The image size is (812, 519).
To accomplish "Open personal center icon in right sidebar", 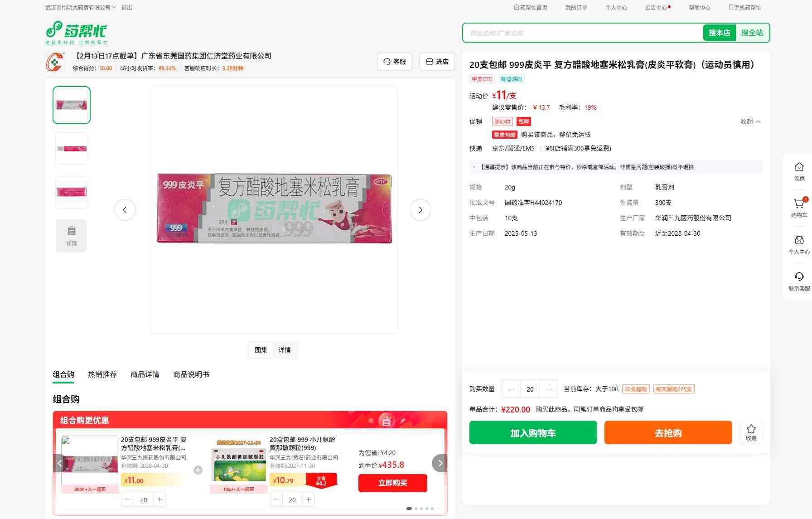I will click(x=799, y=241).
